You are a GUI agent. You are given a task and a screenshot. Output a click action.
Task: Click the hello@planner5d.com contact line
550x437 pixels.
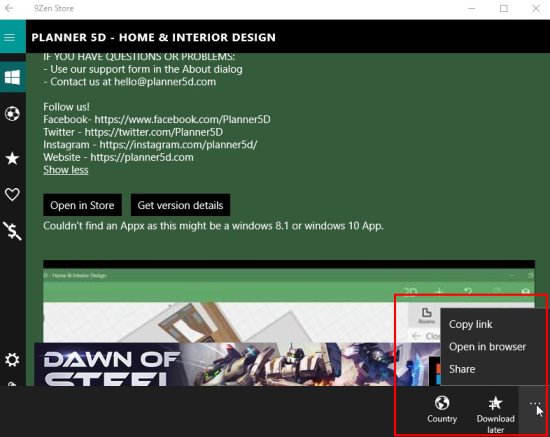130,82
